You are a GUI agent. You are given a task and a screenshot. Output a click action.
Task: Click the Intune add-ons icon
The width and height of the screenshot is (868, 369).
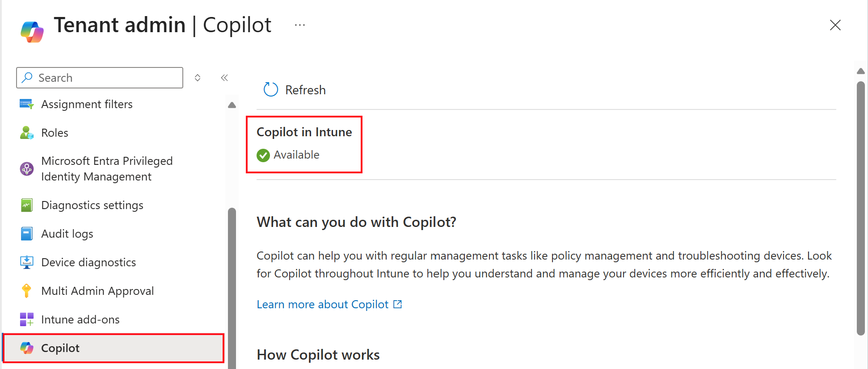coord(26,319)
